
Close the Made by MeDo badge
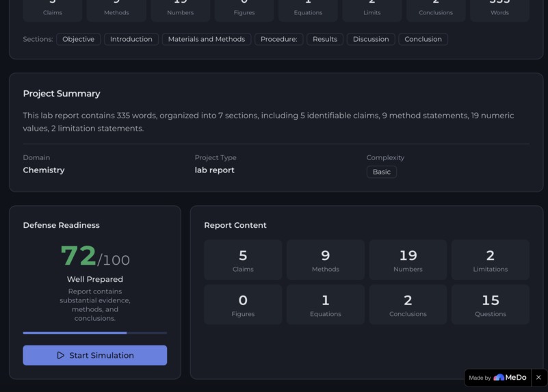coord(538,378)
